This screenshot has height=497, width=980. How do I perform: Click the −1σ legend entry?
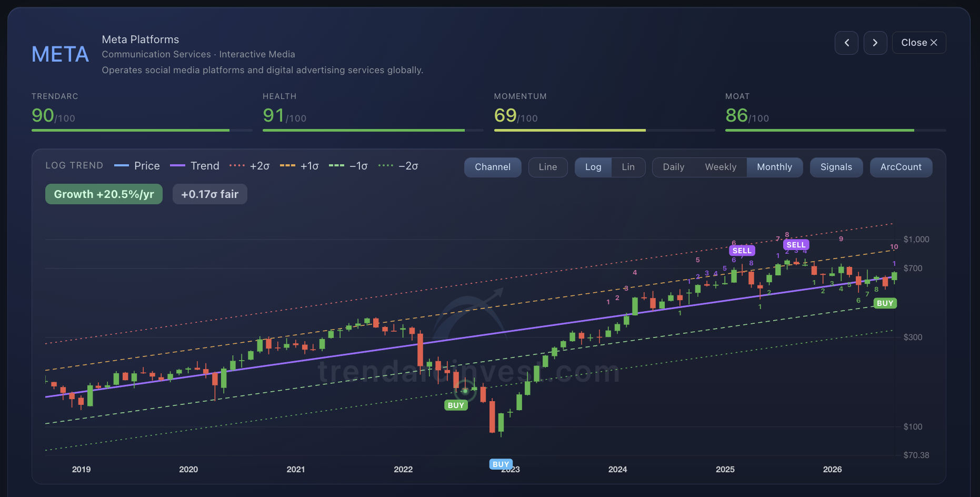coord(348,166)
